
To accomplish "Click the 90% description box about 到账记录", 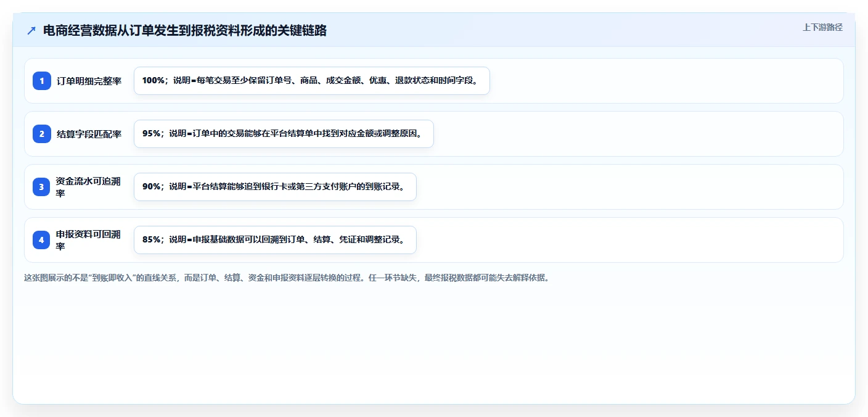I will [275, 187].
